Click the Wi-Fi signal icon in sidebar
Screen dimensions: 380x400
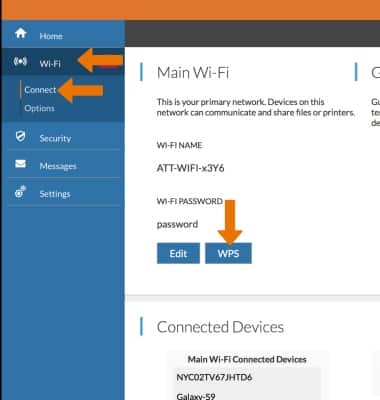20,62
